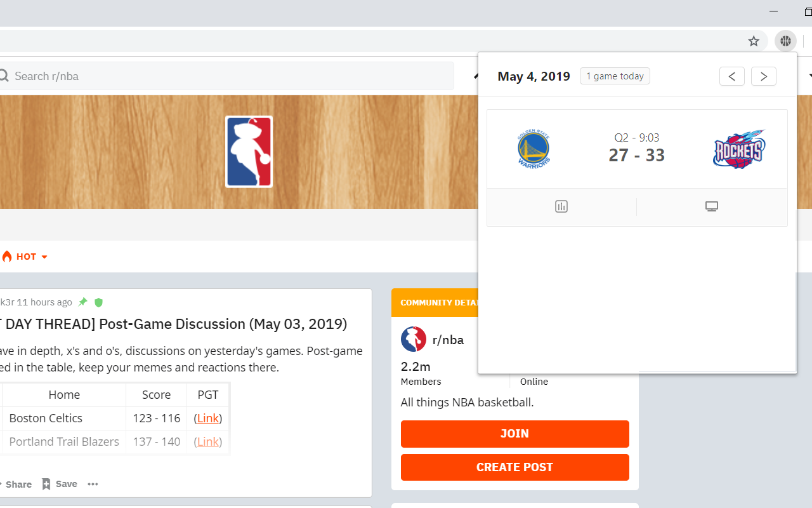Image resolution: width=812 pixels, height=508 pixels.
Task: Click the May 4, 2019 date heading
Action: click(534, 76)
